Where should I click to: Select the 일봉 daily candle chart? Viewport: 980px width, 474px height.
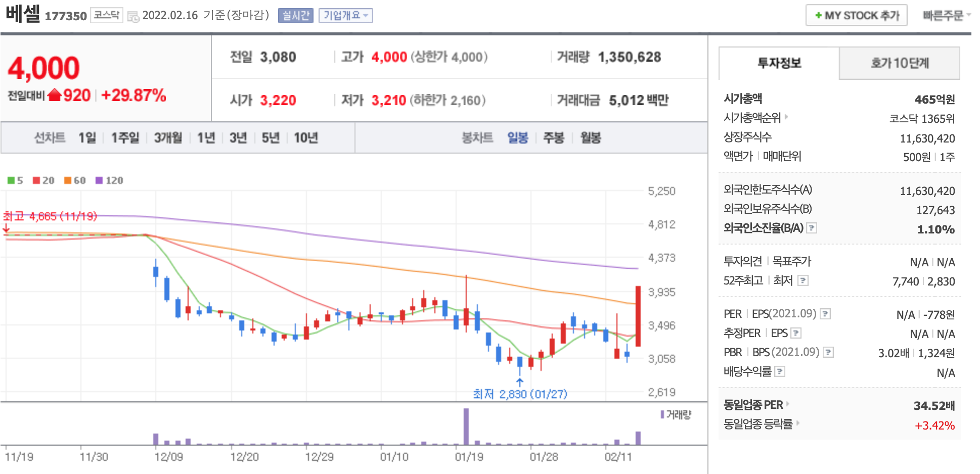coord(518,137)
